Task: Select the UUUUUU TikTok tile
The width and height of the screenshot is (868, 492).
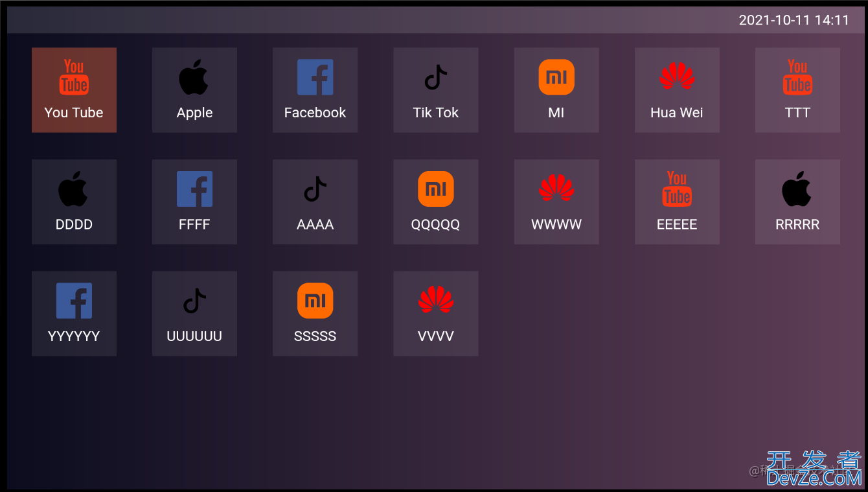Action: 194,314
